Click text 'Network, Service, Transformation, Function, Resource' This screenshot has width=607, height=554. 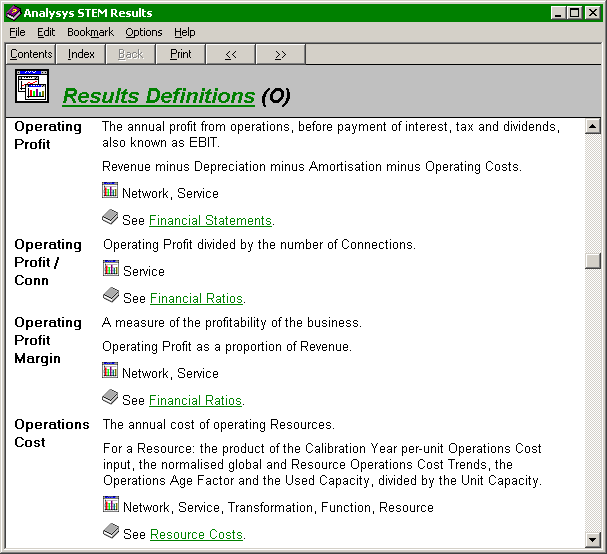278,508
